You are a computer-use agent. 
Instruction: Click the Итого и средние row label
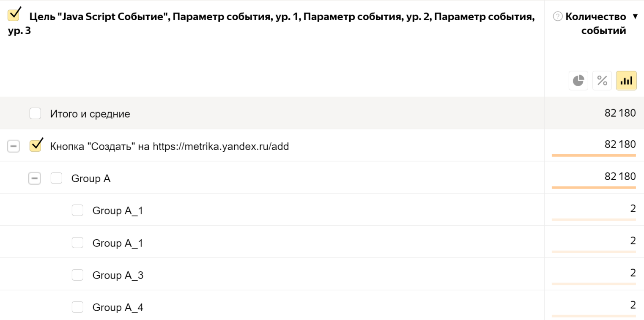(90, 114)
